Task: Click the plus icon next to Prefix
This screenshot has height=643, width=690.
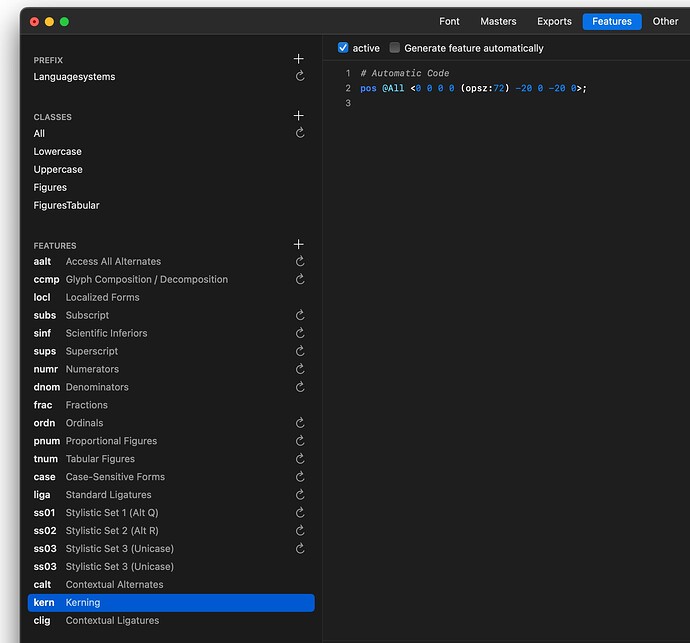Action: coord(298,59)
